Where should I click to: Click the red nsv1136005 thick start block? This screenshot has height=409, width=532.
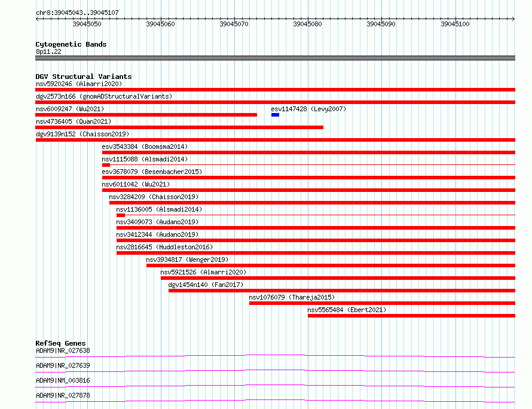[121, 215]
